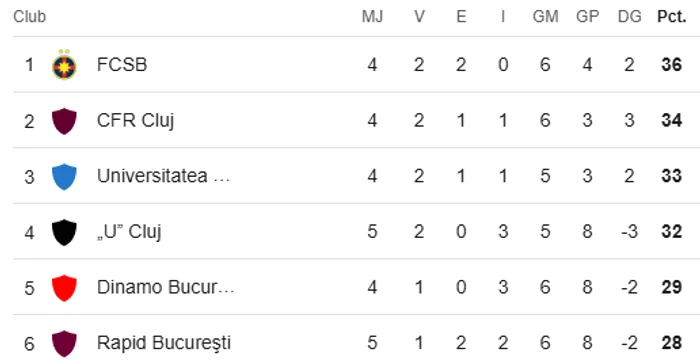This screenshot has width=700, height=364.
Task: Click the CFR Cluj maroon shield icon
Action: tap(64, 121)
